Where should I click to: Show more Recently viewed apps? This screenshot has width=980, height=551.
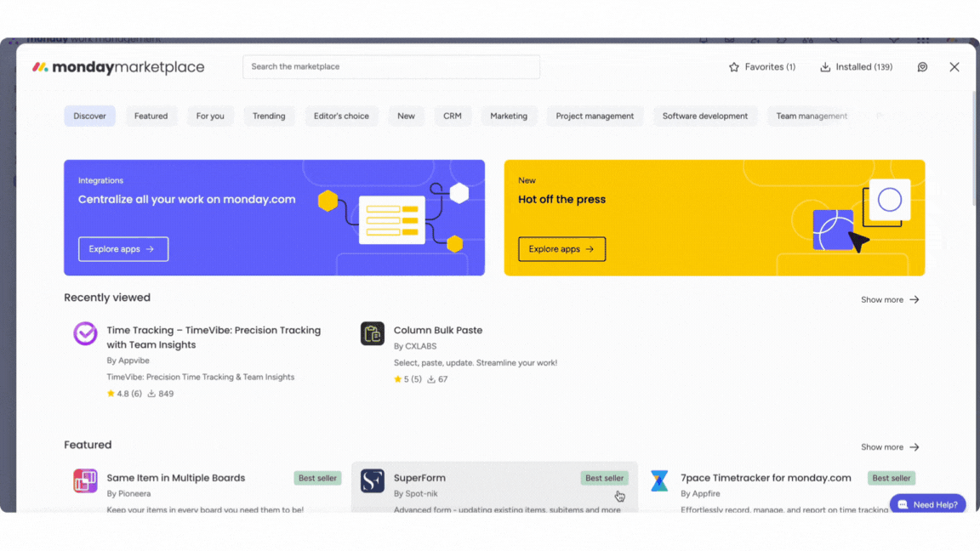pos(890,300)
